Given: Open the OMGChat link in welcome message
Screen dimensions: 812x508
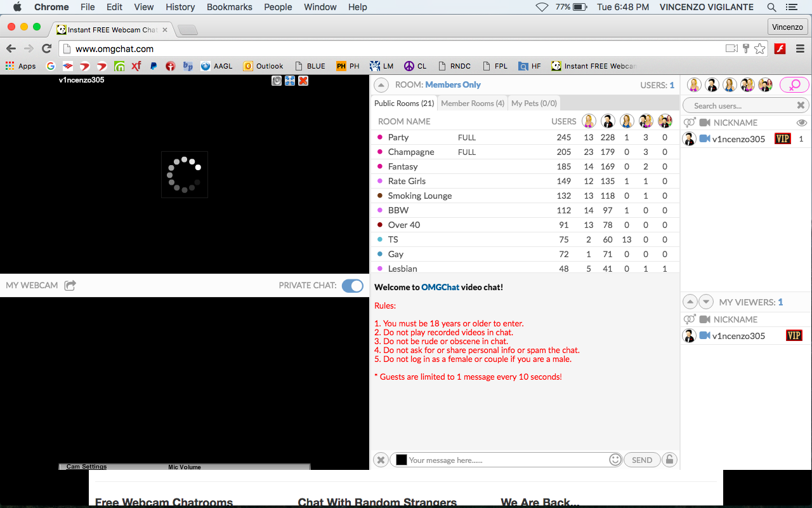Looking at the screenshot, I should [x=440, y=287].
